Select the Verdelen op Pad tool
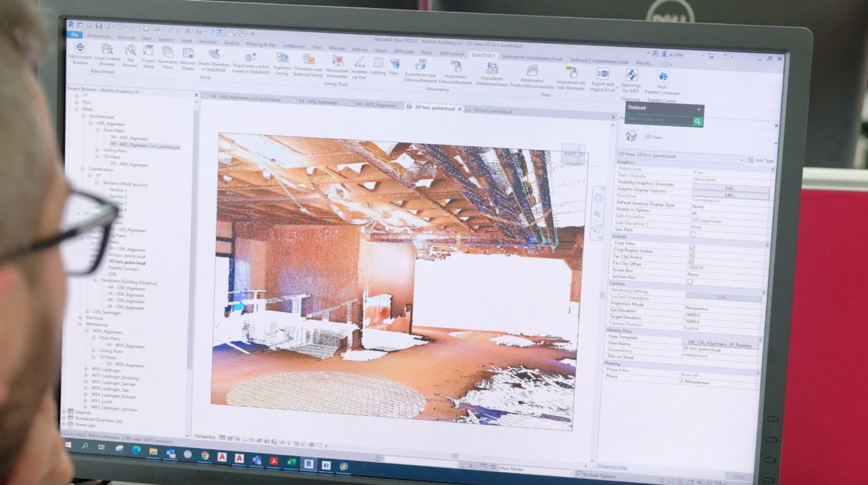Screen dimensions: 868x485 [359, 68]
